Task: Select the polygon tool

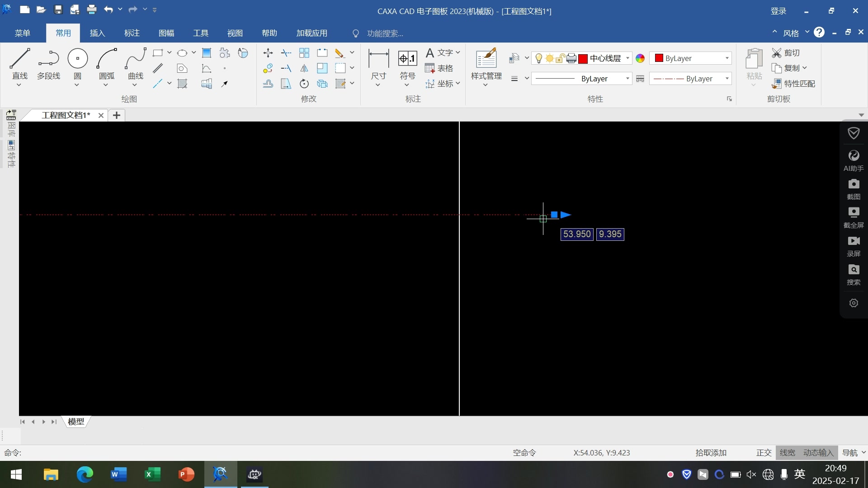Action: (182, 68)
